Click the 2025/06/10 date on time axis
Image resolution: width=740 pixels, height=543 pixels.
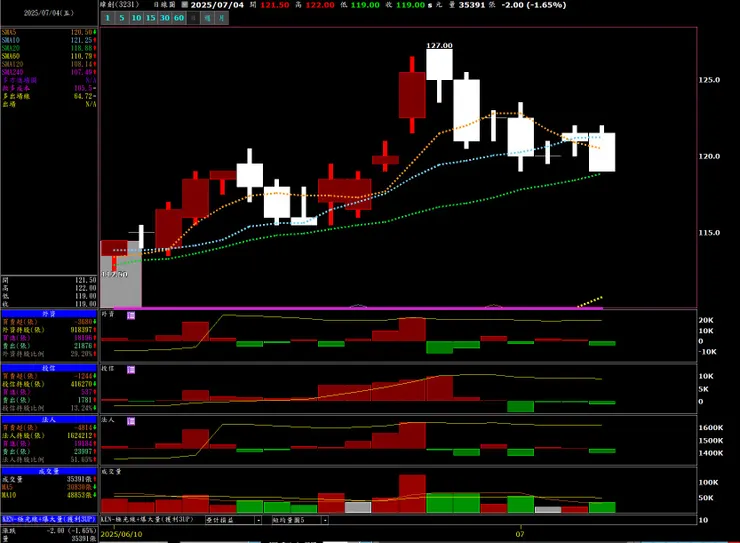pyautogui.click(x=121, y=534)
